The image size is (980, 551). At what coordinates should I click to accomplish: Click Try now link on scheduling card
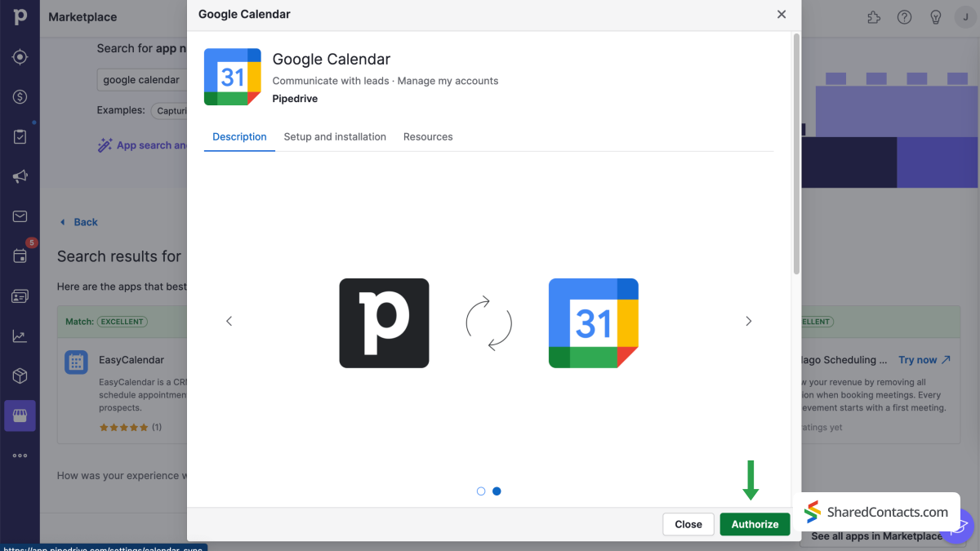(x=924, y=360)
